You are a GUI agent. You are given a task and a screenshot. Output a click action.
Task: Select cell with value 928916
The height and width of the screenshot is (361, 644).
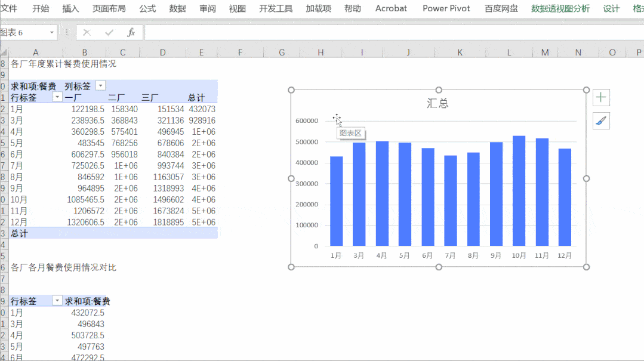pyautogui.click(x=202, y=121)
